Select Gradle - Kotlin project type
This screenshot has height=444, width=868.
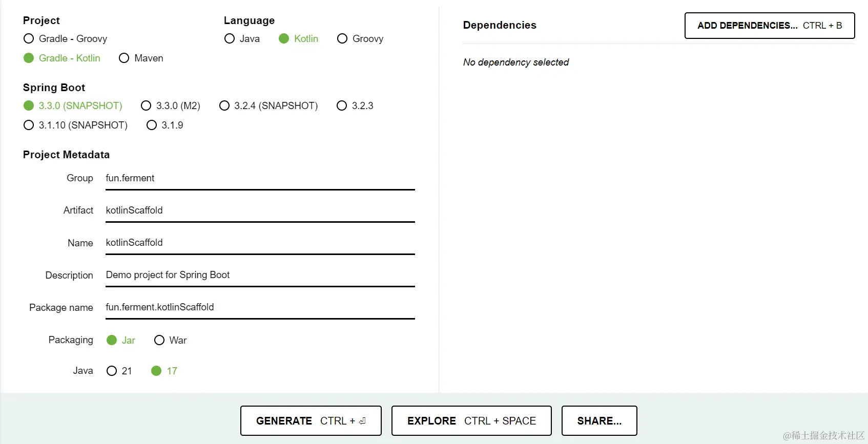tap(62, 58)
